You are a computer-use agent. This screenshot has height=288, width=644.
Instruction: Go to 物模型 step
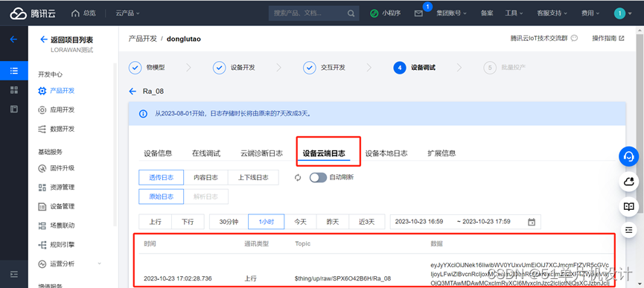(147, 68)
